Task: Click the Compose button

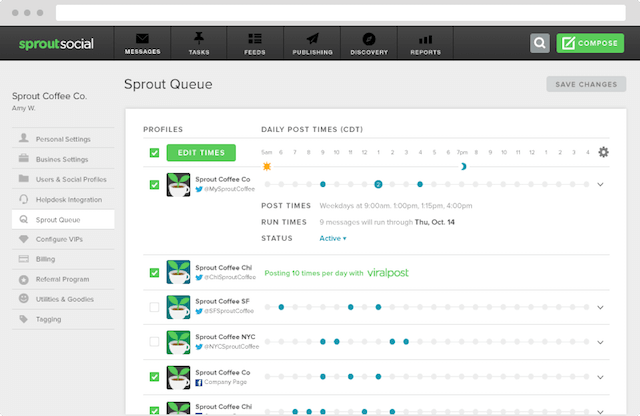Action: click(x=590, y=43)
